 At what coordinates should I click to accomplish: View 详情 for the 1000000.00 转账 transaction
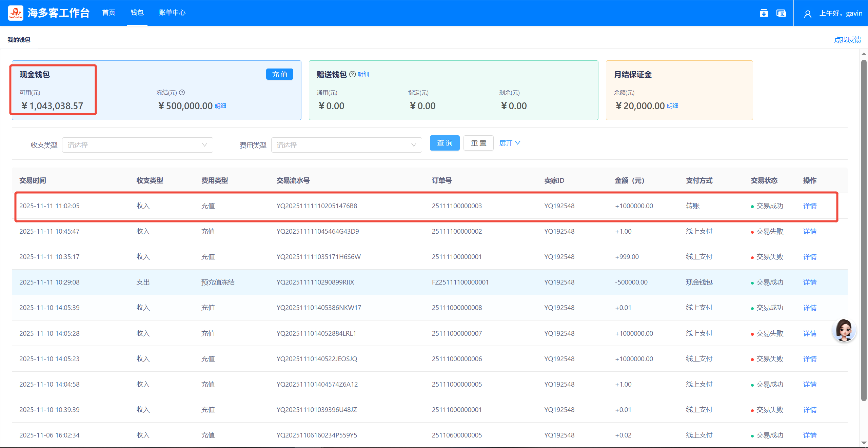[809, 206]
